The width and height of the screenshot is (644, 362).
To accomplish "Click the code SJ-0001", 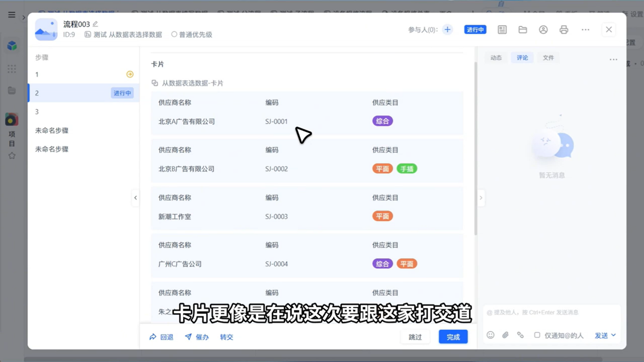I will click(x=277, y=122).
